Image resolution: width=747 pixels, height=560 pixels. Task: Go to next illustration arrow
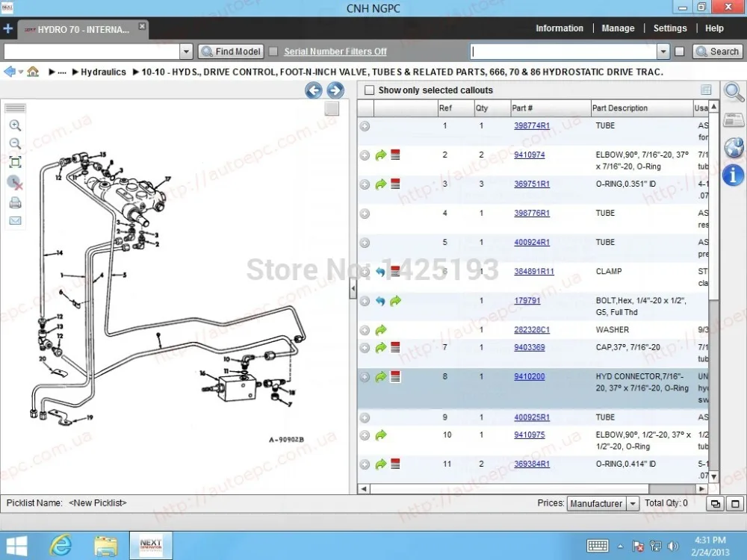coord(335,90)
